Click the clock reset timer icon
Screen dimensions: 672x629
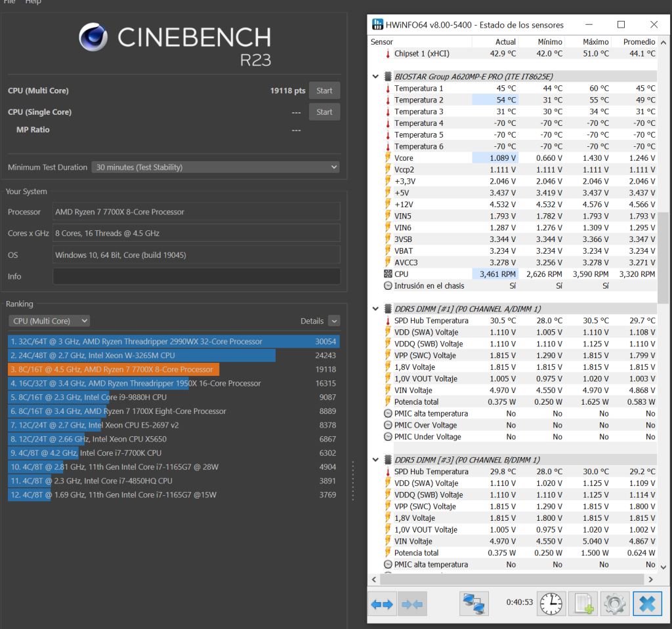[551, 604]
